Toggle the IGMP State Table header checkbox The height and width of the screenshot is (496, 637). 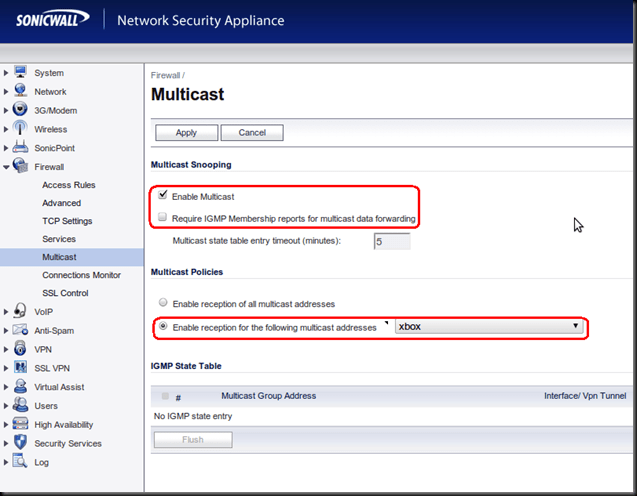[x=165, y=396]
